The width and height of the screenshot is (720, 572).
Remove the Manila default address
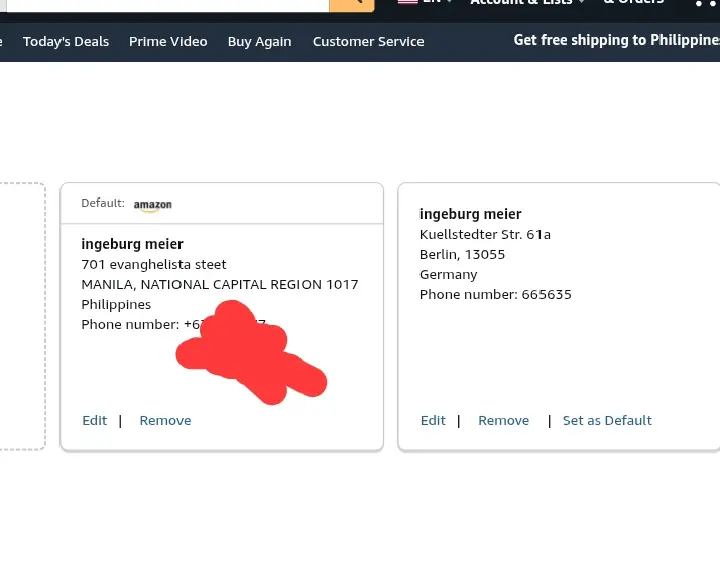[x=165, y=421]
